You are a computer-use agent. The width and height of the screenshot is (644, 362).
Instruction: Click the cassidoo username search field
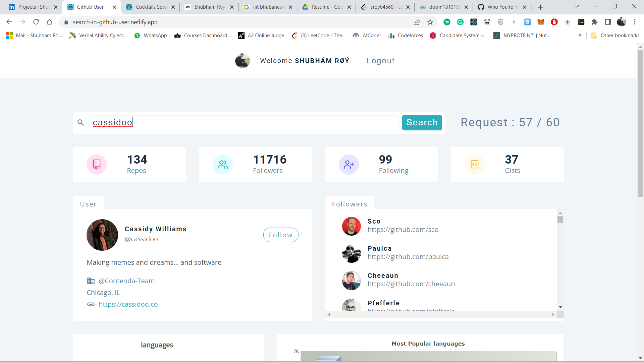(244, 122)
